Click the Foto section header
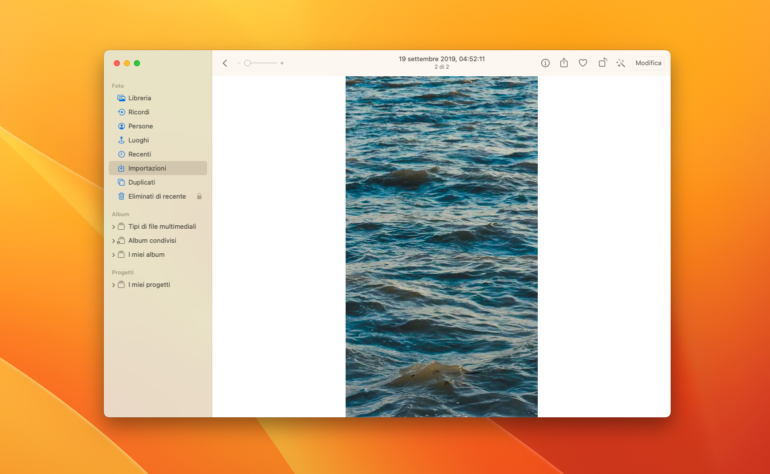The image size is (770, 474). [x=118, y=85]
